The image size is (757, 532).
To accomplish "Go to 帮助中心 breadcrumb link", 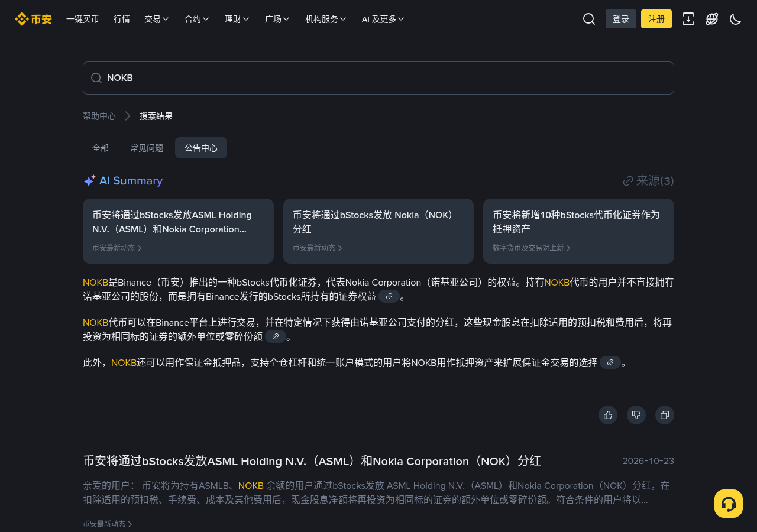I will pos(99,116).
